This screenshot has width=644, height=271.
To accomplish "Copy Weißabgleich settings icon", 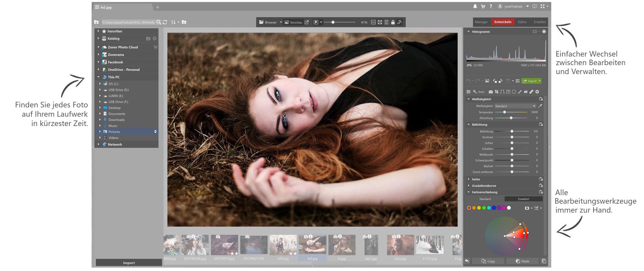I will coord(541,99).
